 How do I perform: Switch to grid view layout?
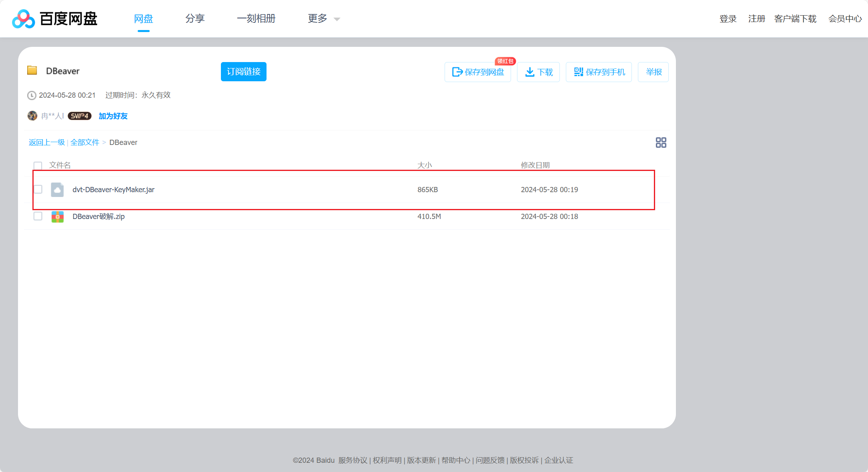pos(661,142)
